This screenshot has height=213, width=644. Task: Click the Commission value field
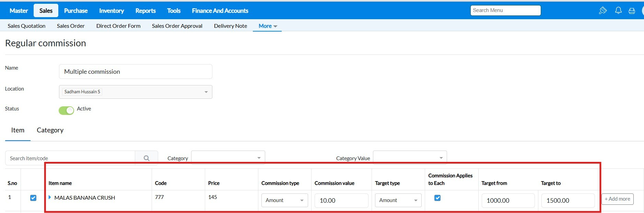point(341,201)
